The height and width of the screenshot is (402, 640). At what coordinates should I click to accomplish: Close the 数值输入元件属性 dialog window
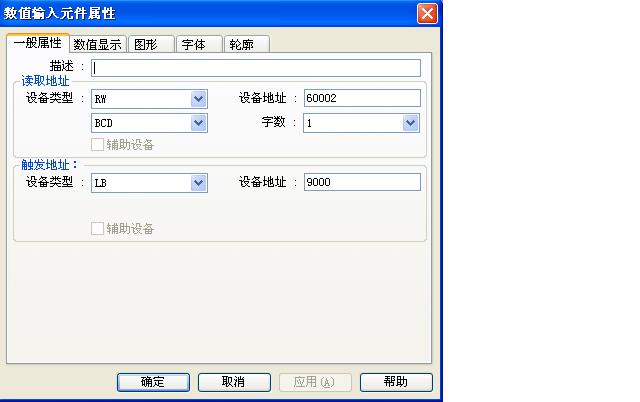tap(427, 13)
